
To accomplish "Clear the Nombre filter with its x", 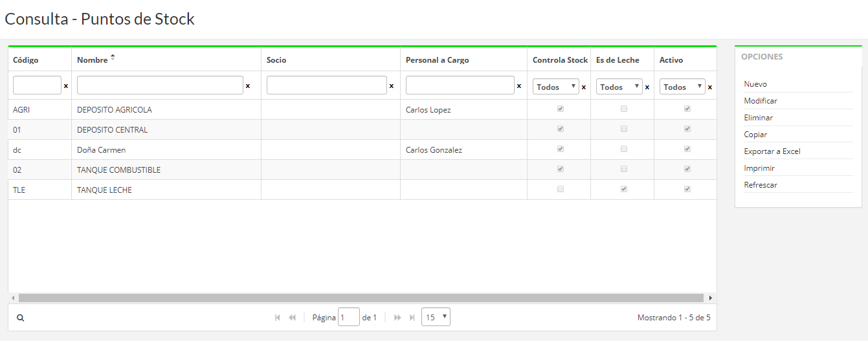I will tap(247, 86).
